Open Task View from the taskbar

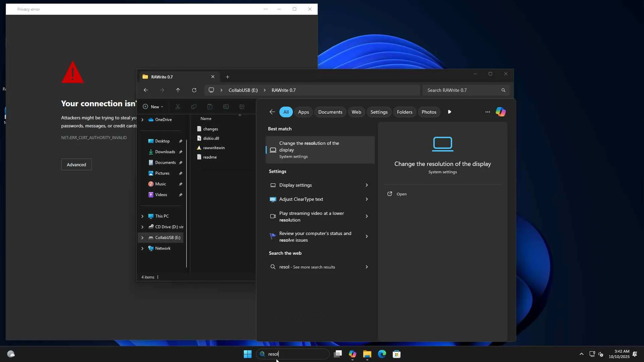click(x=338, y=354)
